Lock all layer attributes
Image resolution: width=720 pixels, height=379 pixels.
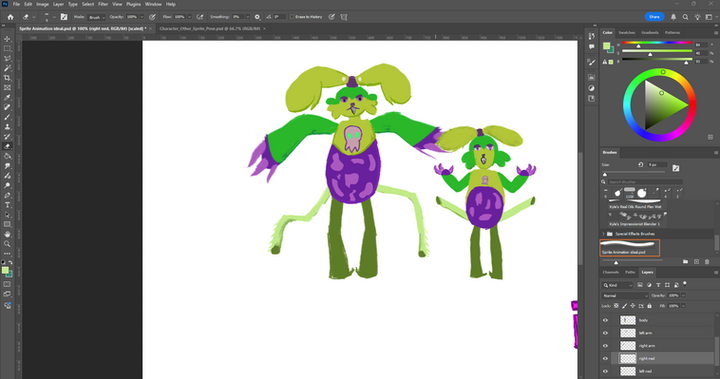pos(649,306)
